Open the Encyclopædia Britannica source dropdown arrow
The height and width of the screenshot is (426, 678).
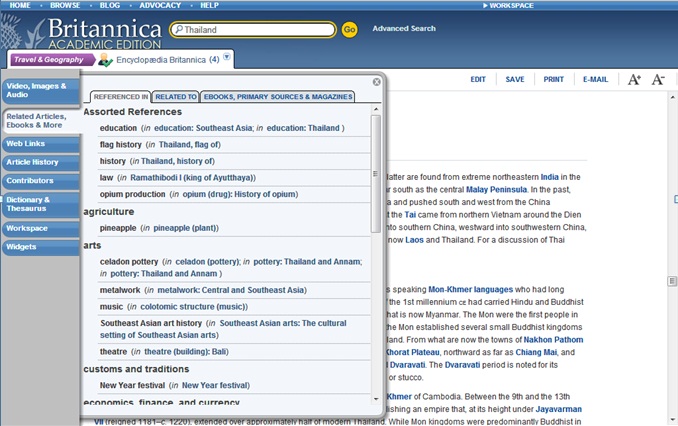(227, 57)
